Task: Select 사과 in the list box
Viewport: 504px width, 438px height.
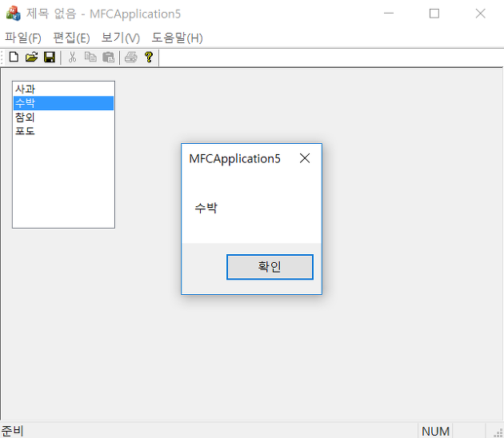Action: pos(63,89)
